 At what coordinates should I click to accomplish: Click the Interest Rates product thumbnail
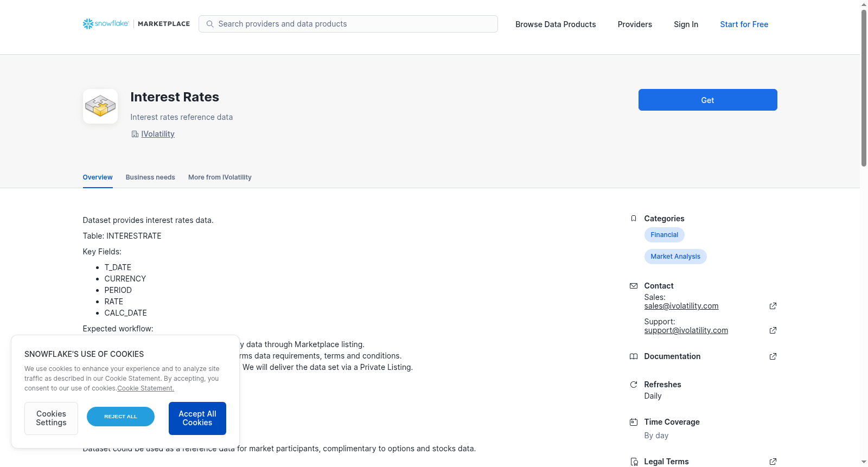(100, 106)
